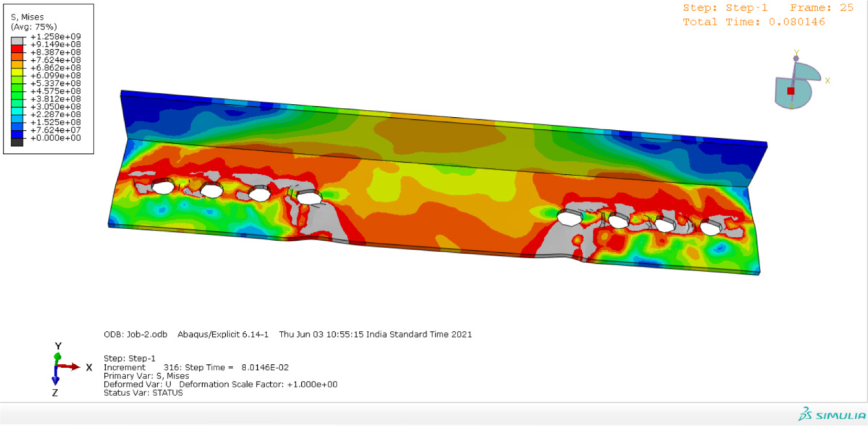The image size is (868, 426).
Task: Click the 'S, Mises' legend title
Action: (27, 17)
